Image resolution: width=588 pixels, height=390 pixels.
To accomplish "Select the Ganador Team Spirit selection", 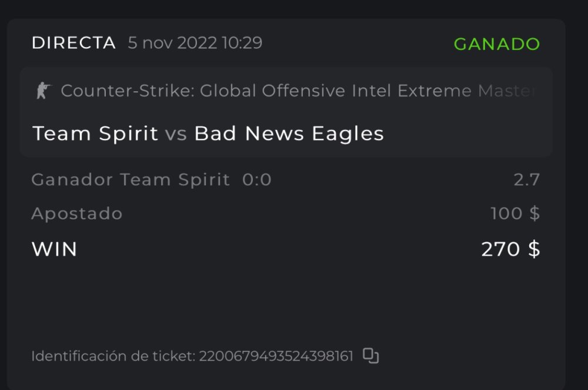I will 131,180.
